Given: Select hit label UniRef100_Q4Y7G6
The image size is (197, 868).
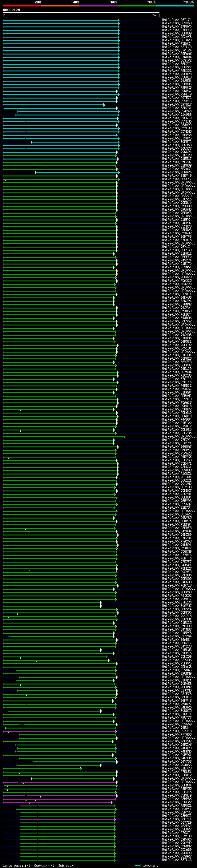Looking at the screenshot, I should click(x=177, y=761).
